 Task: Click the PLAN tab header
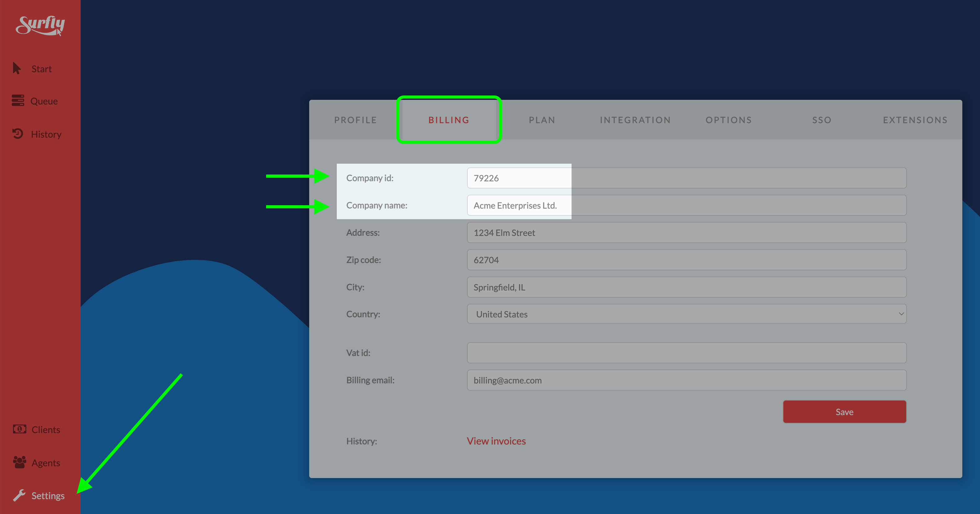coord(542,119)
